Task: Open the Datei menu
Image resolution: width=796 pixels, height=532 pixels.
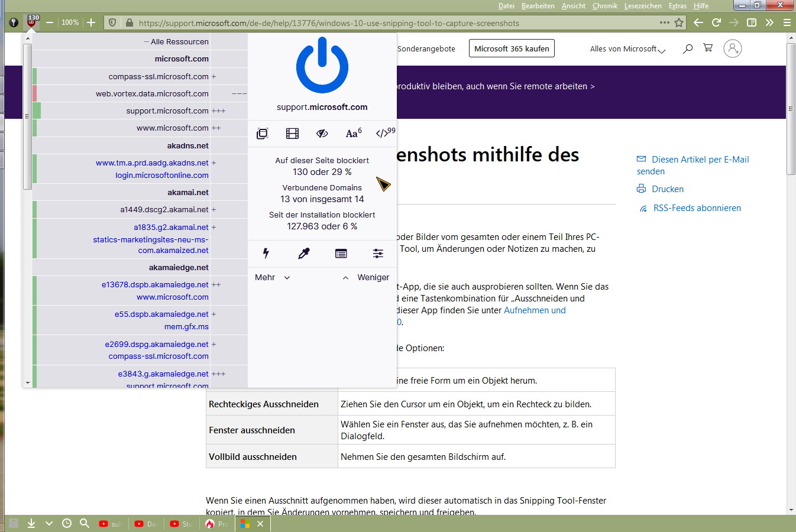Action: (506, 6)
